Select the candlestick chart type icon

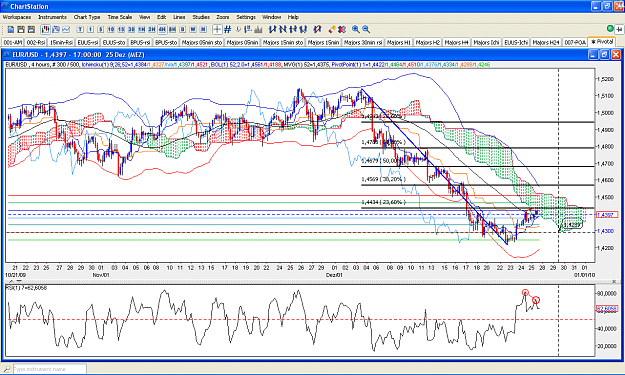[45, 29]
